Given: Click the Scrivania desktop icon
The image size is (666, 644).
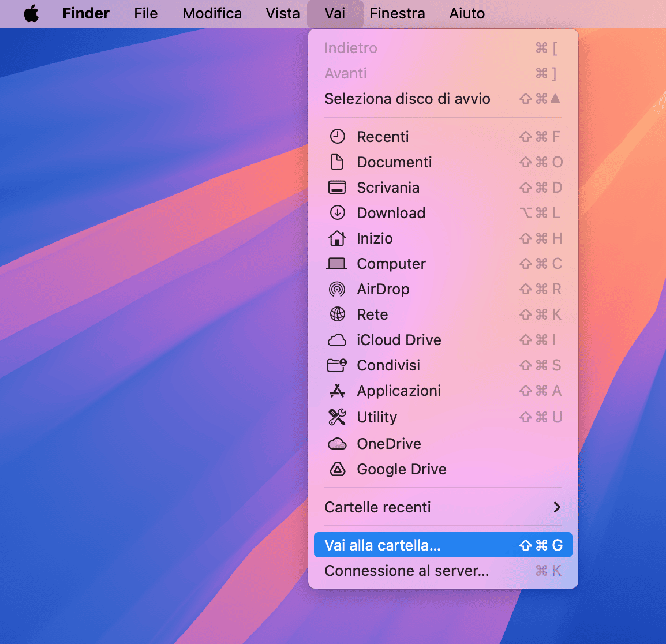Looking at the screenshot, I should (x=337, y=188).
